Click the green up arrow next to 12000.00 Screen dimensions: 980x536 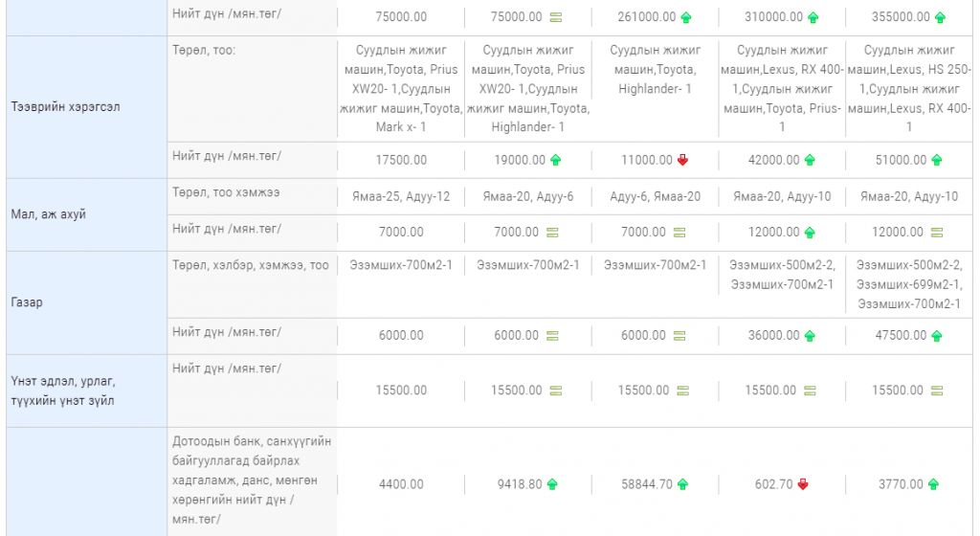810,233
